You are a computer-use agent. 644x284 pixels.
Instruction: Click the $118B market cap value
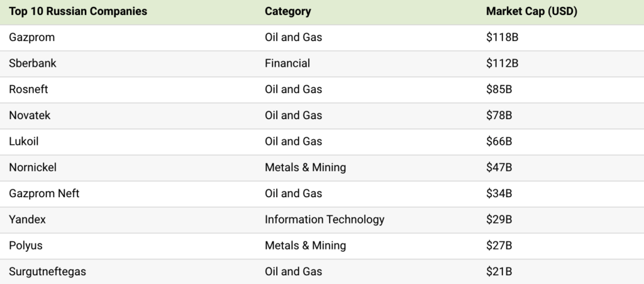502,37
